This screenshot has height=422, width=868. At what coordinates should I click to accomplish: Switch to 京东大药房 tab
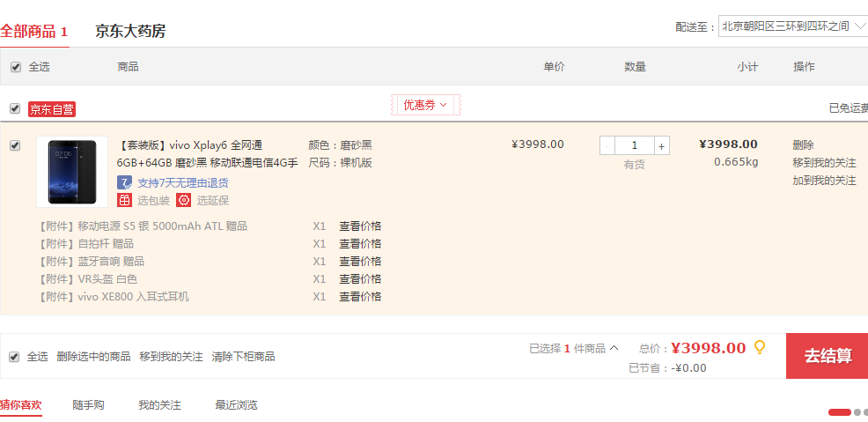pos(130,31)
